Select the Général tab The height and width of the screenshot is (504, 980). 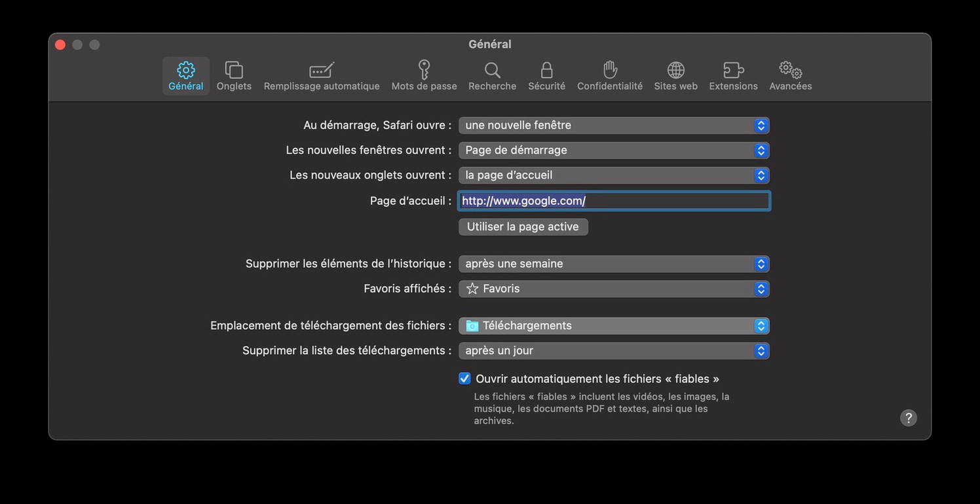tap(185, 76)
